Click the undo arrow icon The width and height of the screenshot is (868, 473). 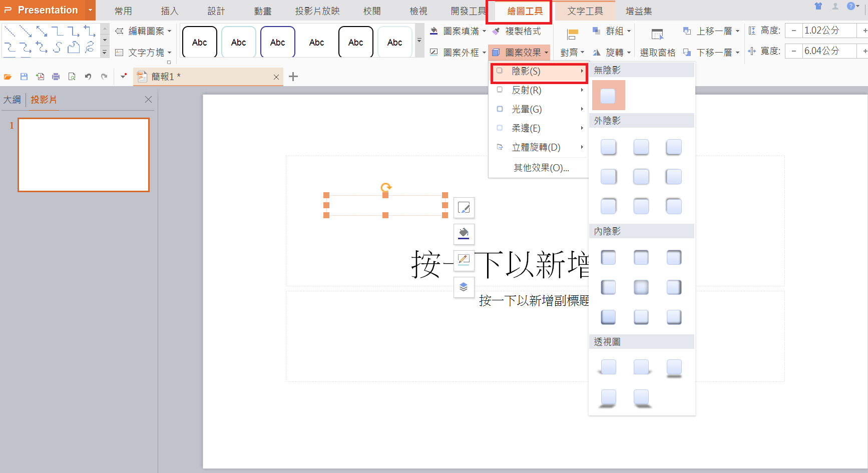pos(88,77)
